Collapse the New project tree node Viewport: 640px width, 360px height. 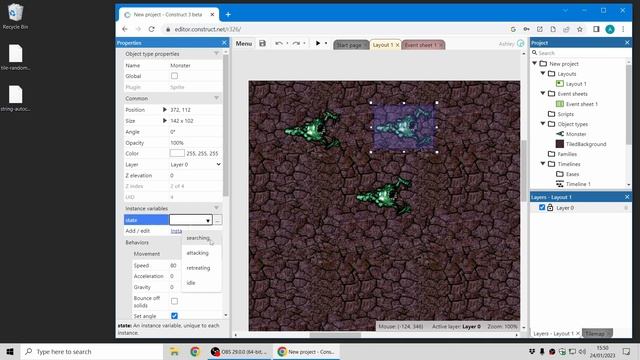point(535,64)
